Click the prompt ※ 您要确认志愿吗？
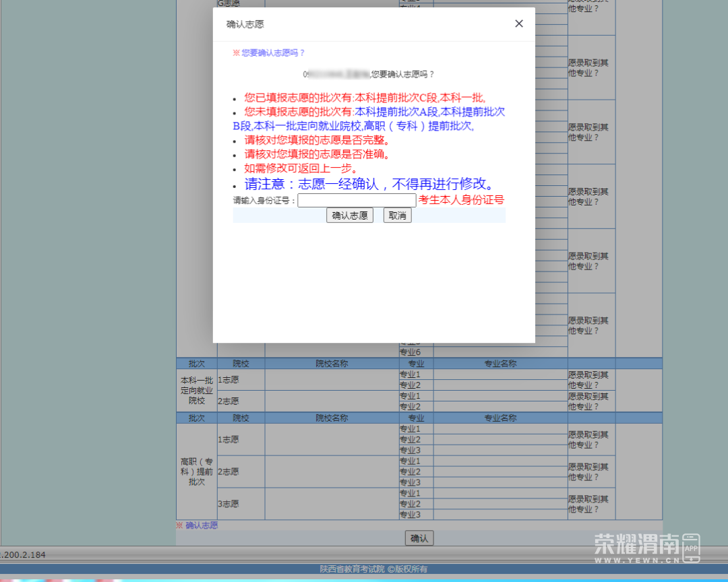 pyautogui.click(x=269, y=53)
